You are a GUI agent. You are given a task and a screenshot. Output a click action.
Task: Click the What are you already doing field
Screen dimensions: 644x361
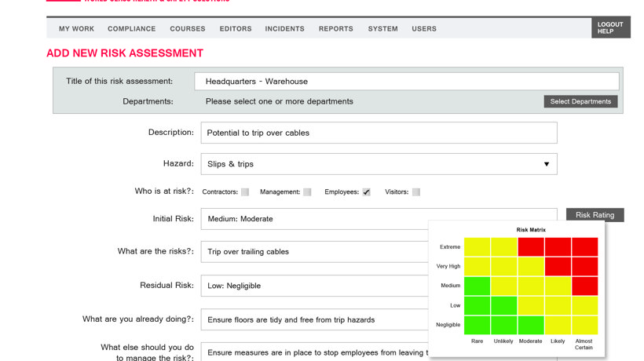tap(315, 319)
